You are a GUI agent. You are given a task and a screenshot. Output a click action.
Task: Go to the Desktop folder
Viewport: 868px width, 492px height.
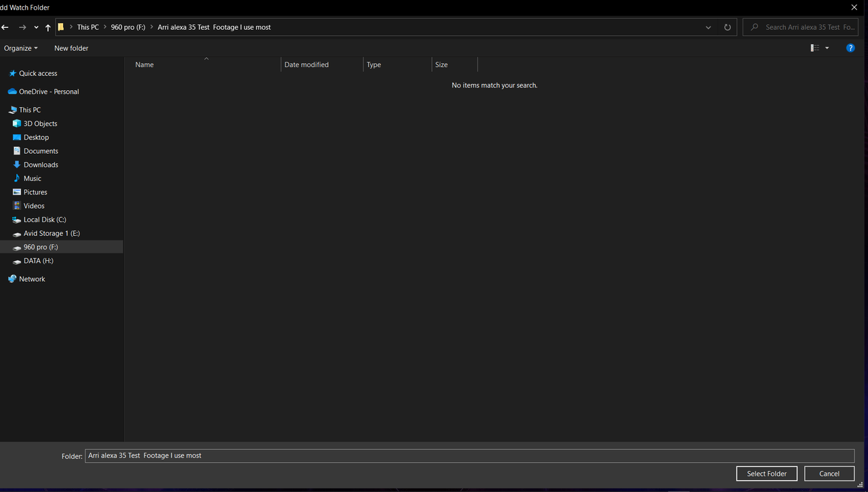pos(36,137)
